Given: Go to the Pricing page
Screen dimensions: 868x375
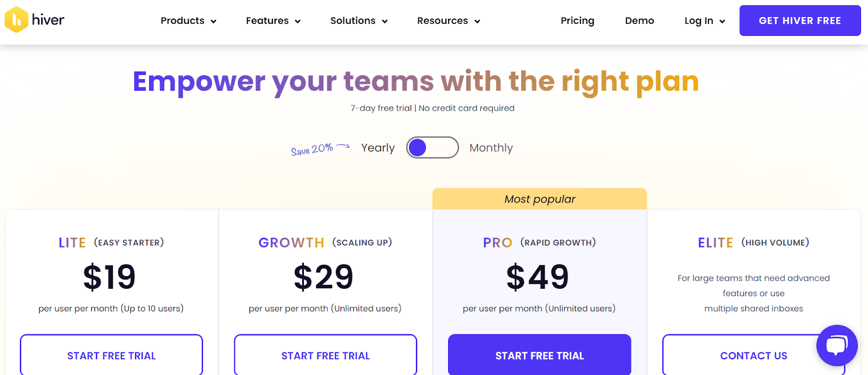Looking at the screenshot, I should click(x=577, y=21).
